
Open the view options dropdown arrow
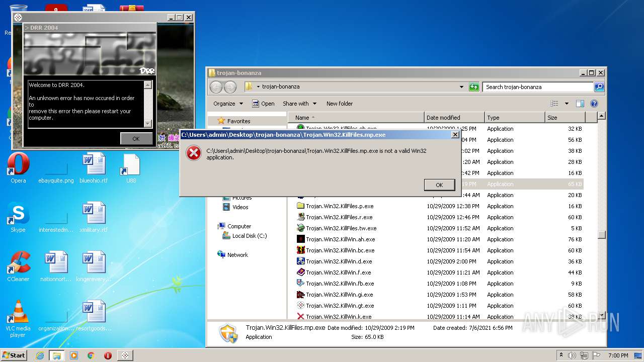pos(567,104)
